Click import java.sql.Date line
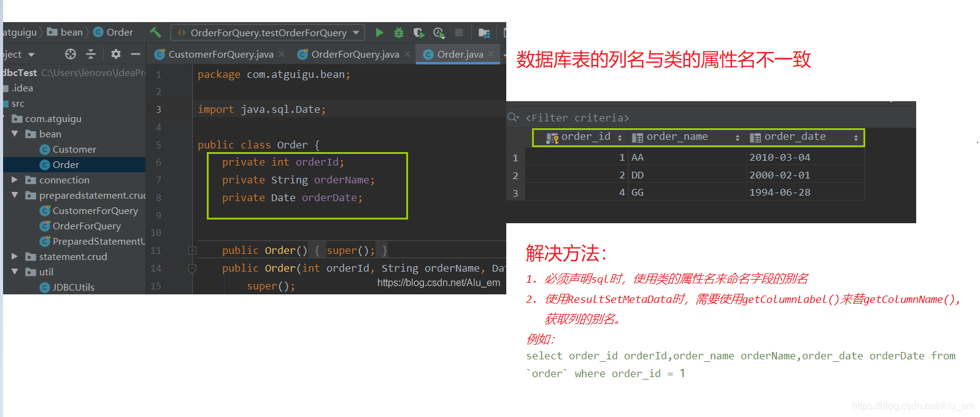Screen dimensions: 980x417 [262, 110]
